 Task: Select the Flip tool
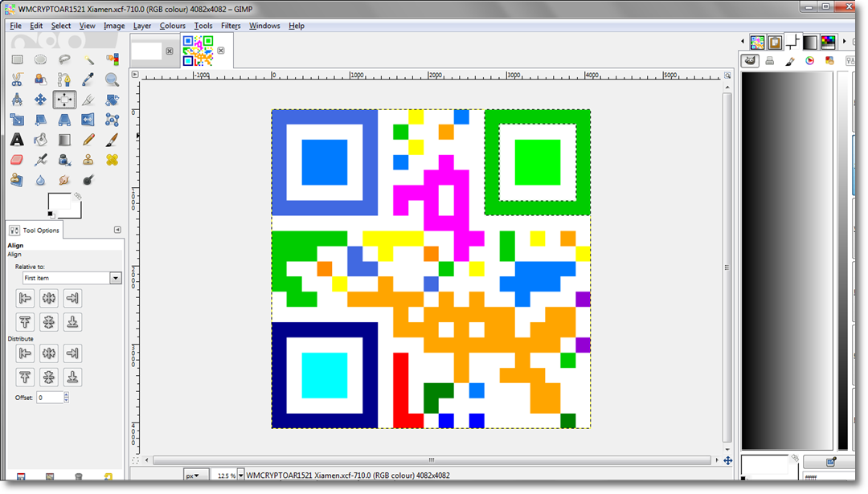point(88,120)
